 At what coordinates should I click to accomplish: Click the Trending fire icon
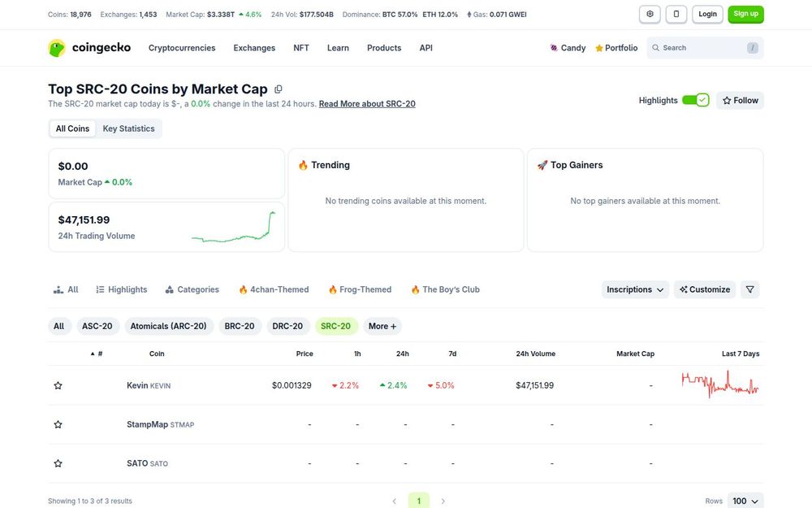(303, 165)
